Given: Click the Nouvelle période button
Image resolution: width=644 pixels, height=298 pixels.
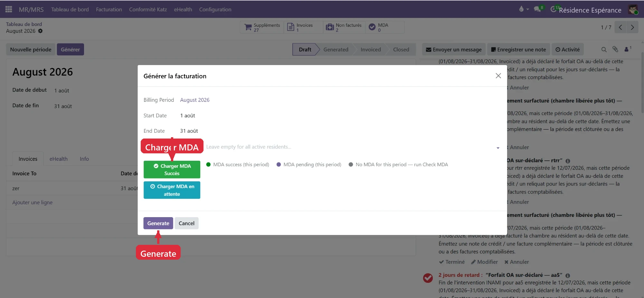Looking at the screenshot, I should point(31,49).
